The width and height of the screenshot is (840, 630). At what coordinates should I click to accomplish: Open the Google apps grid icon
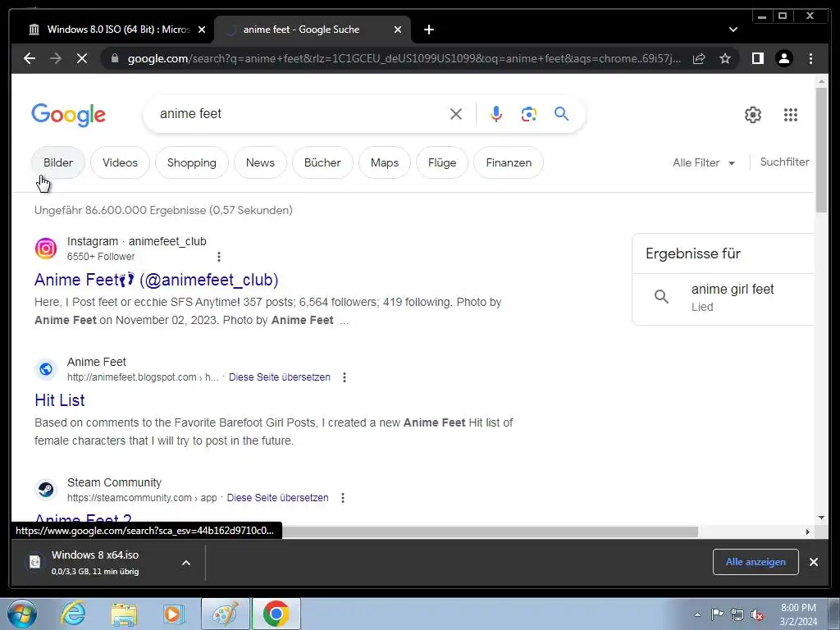click(791, 115)
